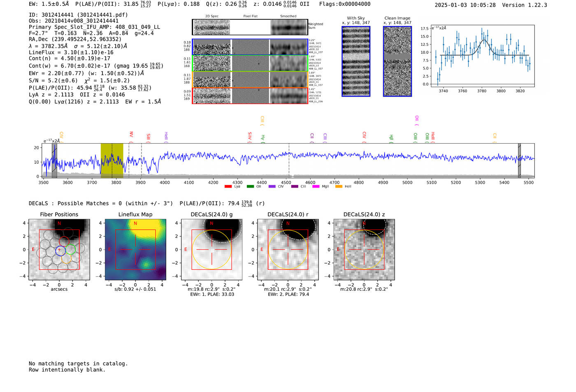The image size is (576, 392).
Task: Click the Fiber Positions panel image
Action: click(x=59, y=250)
